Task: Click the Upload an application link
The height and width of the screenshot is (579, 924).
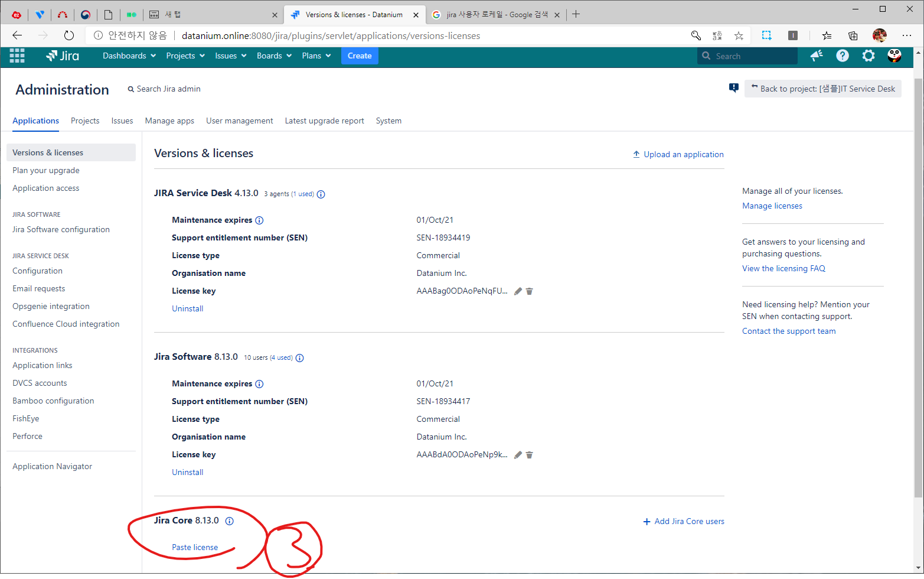Action: click(678, 154)
